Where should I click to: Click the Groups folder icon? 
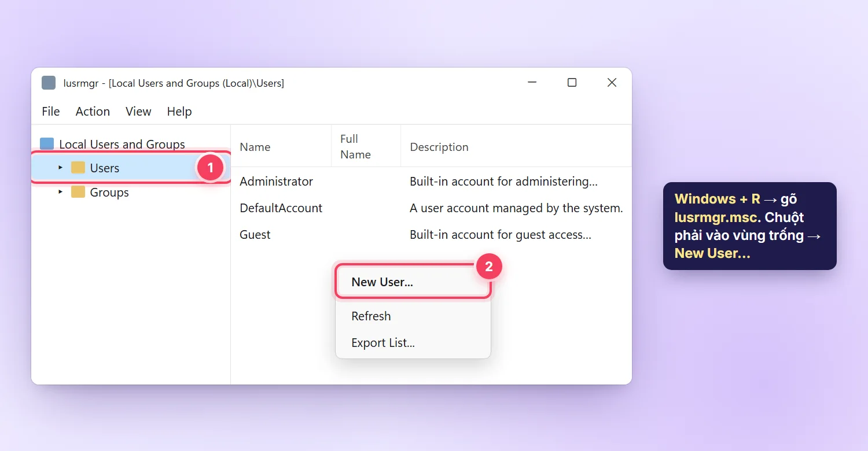coord(78,192)
